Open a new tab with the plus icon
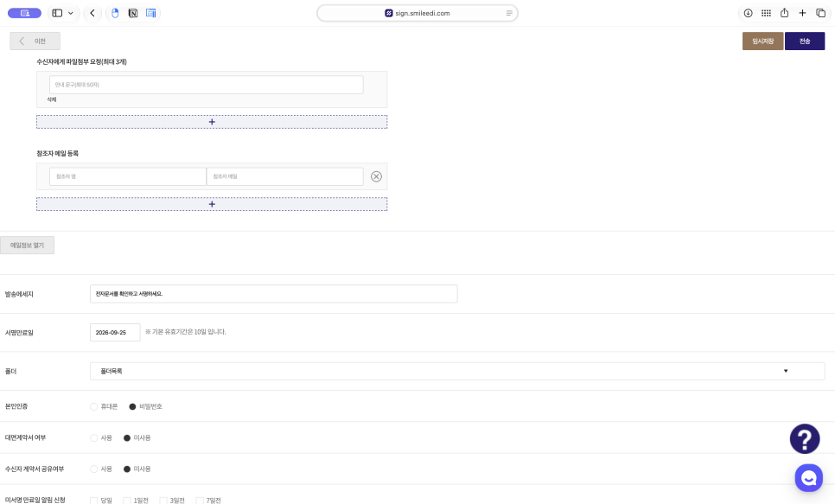This screenshot has height=504, width=835. click(x=802, y=13)
